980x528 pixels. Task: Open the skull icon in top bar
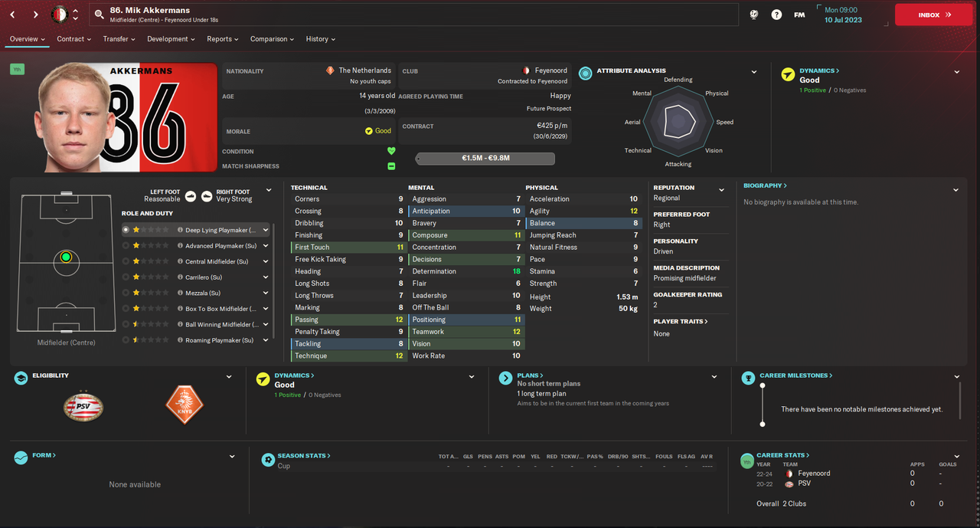[x=754, y=15]
